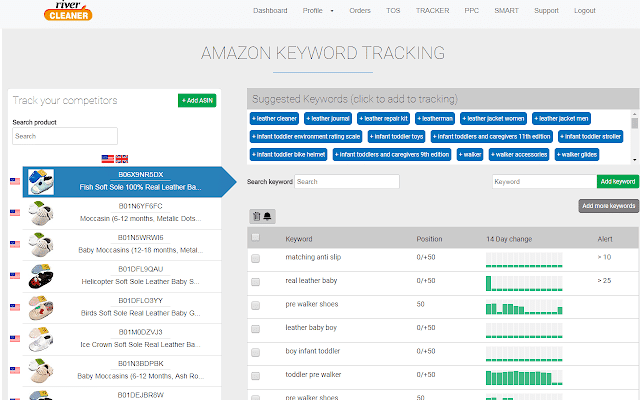Add suggested keyword 'infant toddler stroller'
Image resolution: width=640 pixels, height=400 pixels.
pyautogui.click(x=591, y=137)
